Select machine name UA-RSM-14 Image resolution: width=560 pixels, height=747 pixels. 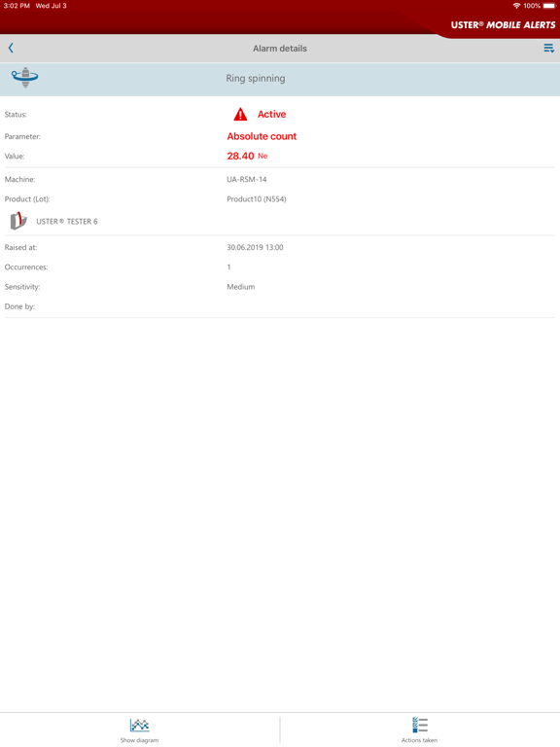coord(247,180)
